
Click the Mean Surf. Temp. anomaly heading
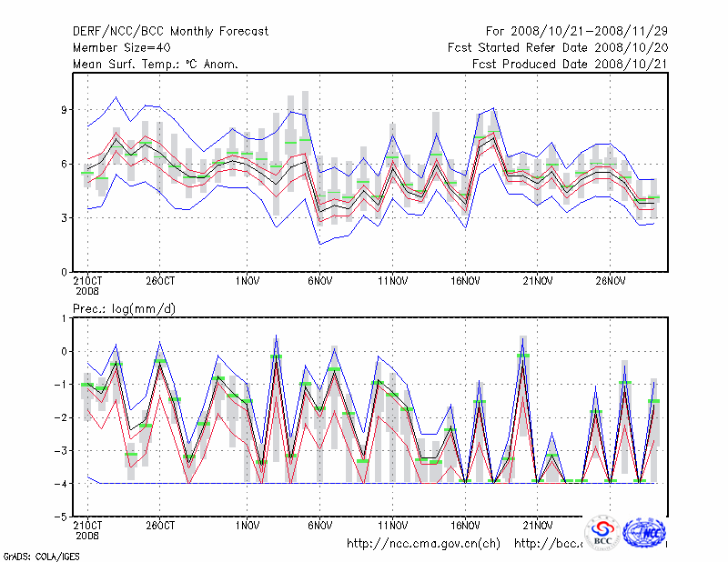(156, 65)
